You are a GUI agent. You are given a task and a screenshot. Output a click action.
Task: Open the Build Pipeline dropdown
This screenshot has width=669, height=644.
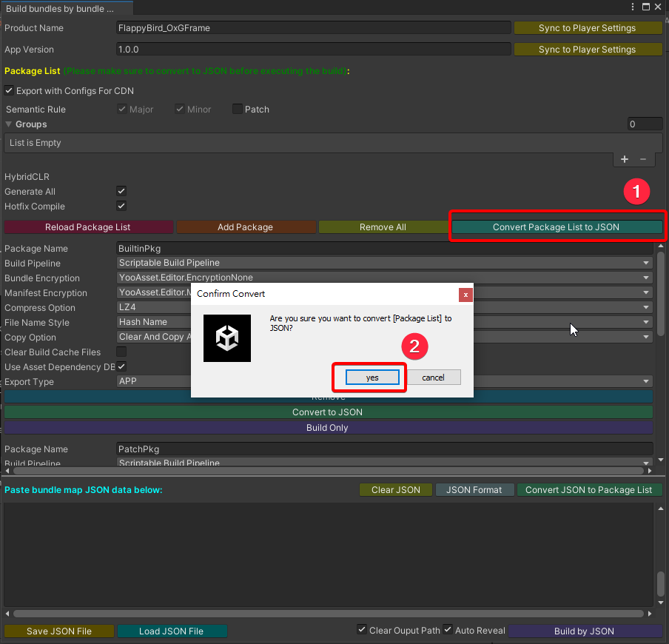click(x=384, y=263)
